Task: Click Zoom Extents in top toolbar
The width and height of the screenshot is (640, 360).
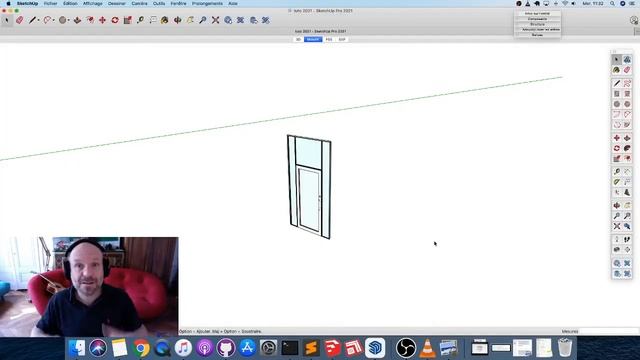Action: pyautogui.click(x=216, y=20)
